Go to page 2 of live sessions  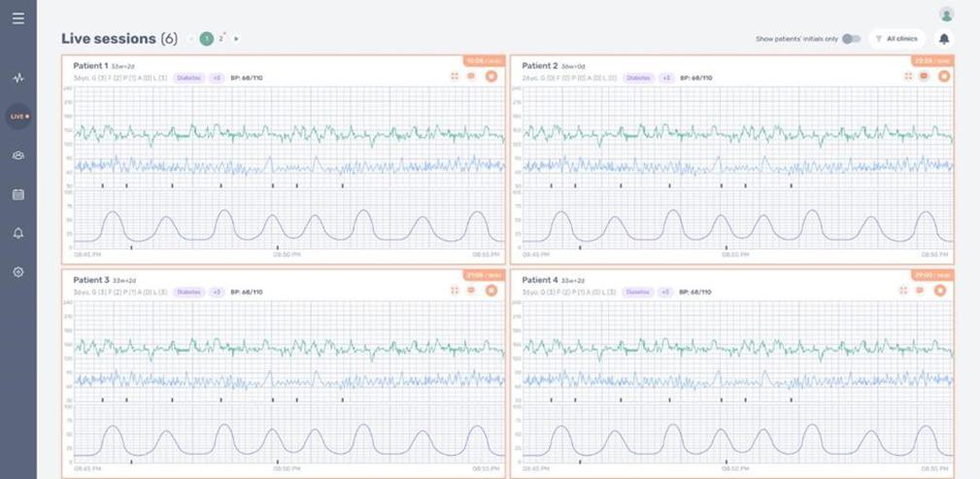pos(220,39)
